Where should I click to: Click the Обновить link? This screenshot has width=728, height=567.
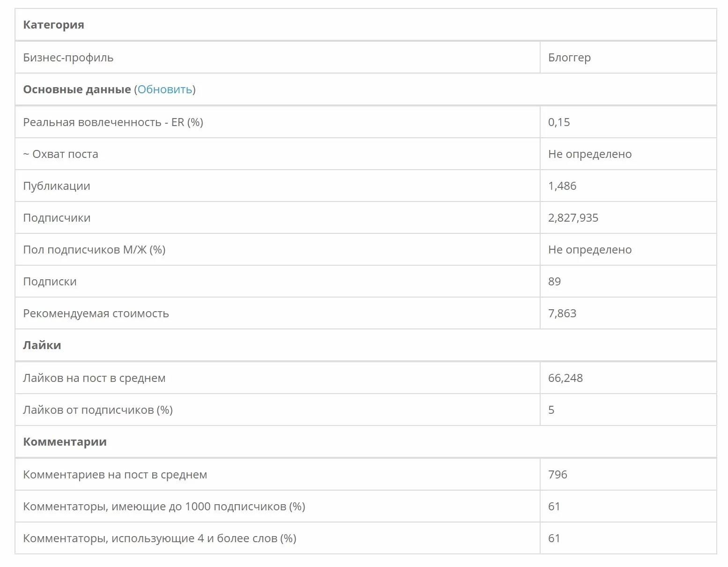coord(165,90)
